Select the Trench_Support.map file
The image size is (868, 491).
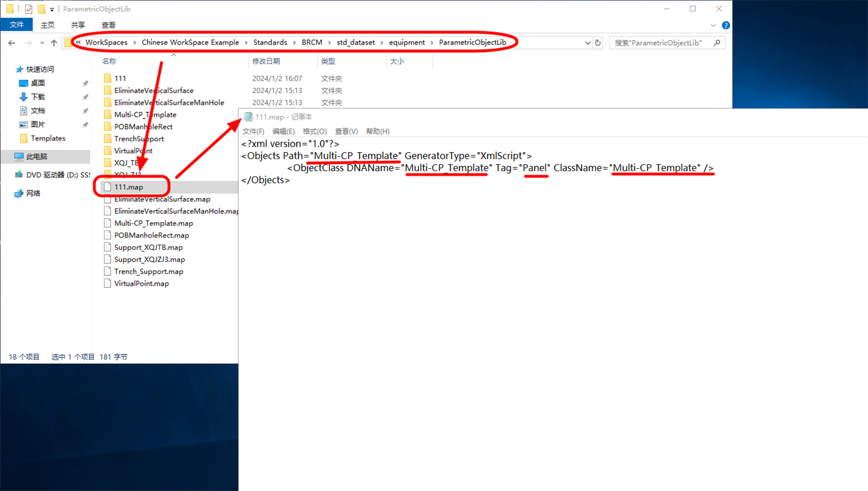[x=149, y=272]
